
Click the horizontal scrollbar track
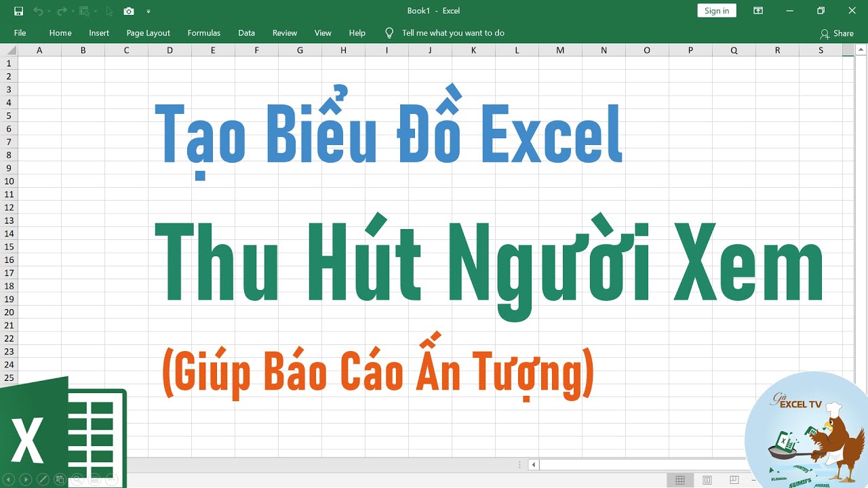coord(644,465)
